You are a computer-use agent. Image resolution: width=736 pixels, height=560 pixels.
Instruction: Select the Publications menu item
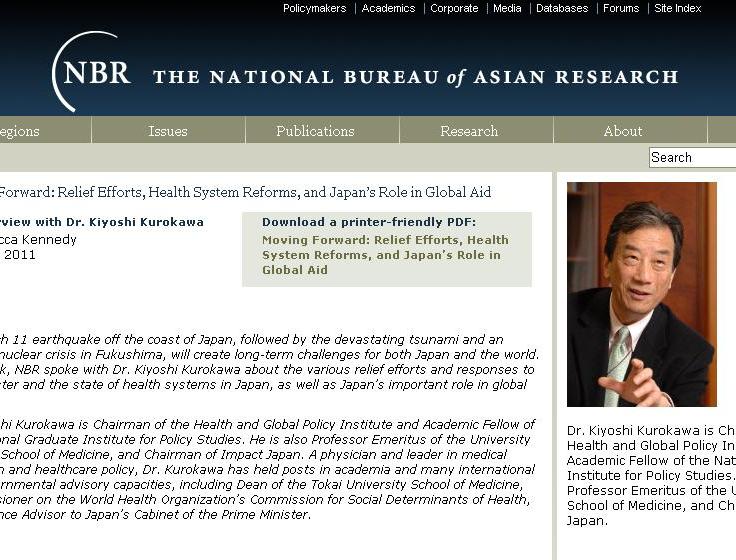point(315,131)
